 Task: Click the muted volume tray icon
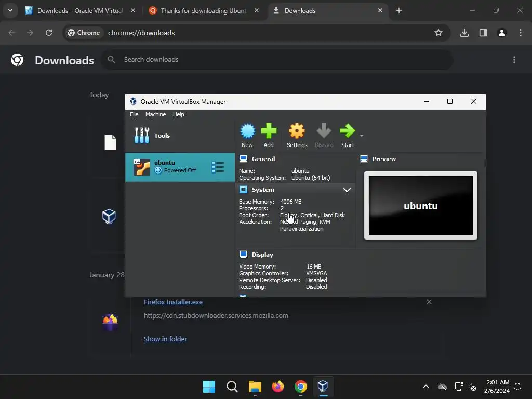tap(472, 387)
